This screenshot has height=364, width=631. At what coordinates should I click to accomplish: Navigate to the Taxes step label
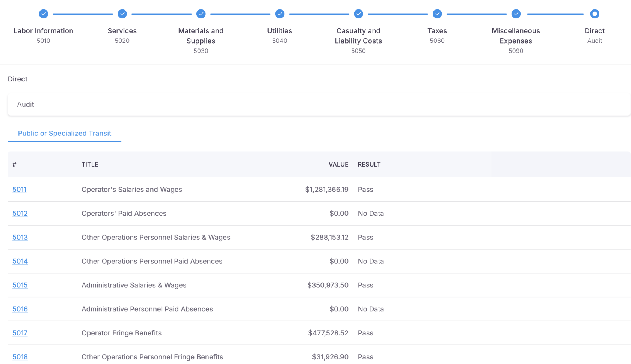[437, 31]
